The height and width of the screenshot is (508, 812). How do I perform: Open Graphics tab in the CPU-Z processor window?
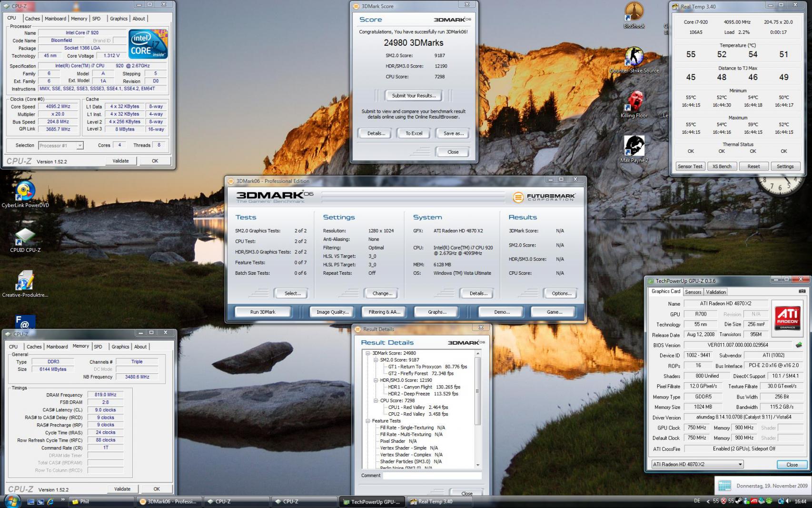pos(119,19)
